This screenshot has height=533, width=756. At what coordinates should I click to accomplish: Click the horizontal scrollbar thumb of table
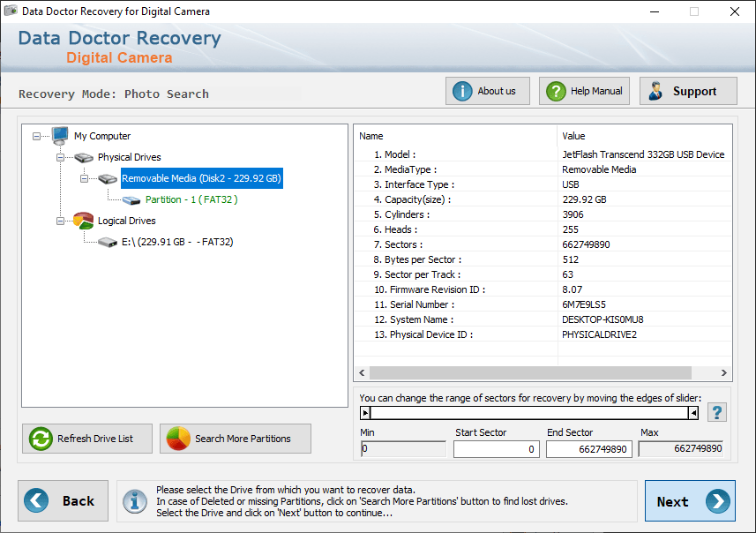[530, 373]
